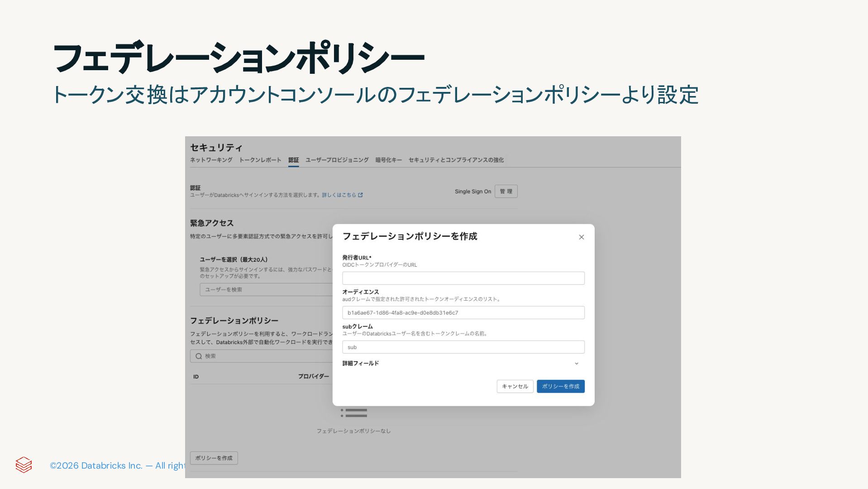
Task: Click the キャンセル button
Action: pyautogui.click(x=515, y=386)
